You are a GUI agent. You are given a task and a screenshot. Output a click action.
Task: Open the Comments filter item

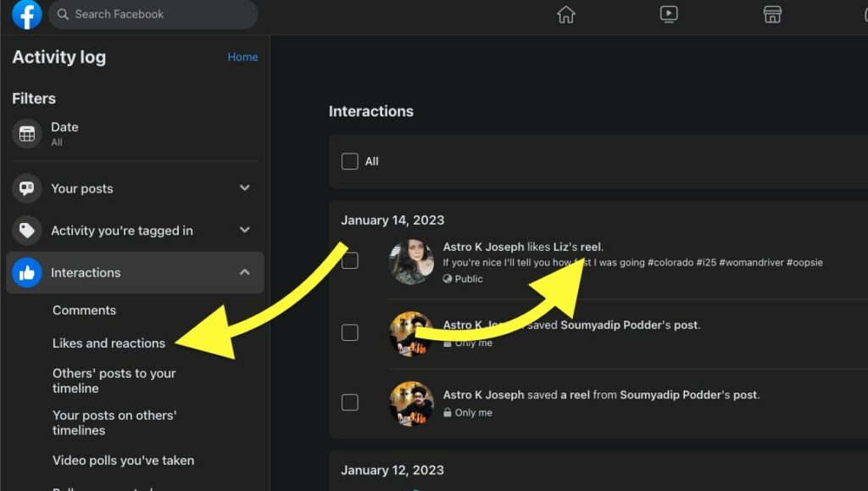84,310
